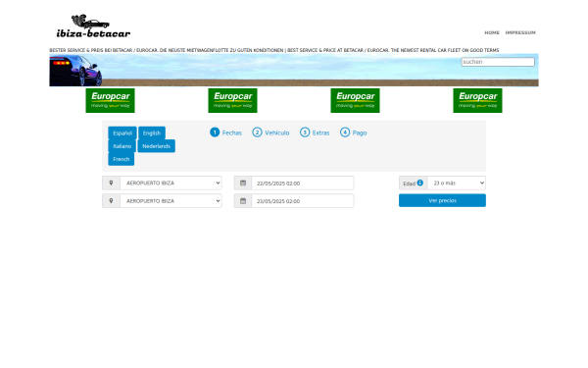The height and width of the screenshot is (368, 588).
Task: Open the IMPRESSUM menu link
Action: pos(520,32)
